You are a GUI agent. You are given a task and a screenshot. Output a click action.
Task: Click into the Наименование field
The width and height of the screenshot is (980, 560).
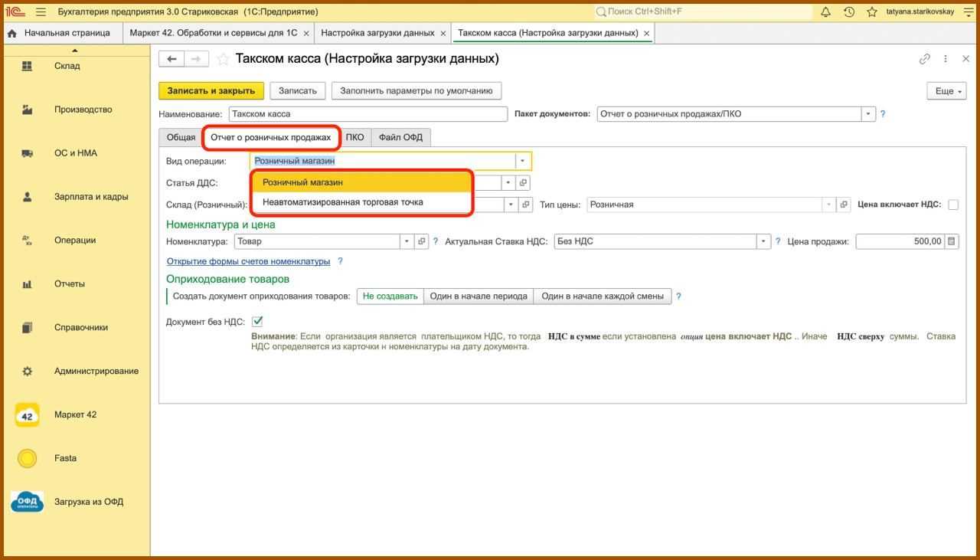367,114
